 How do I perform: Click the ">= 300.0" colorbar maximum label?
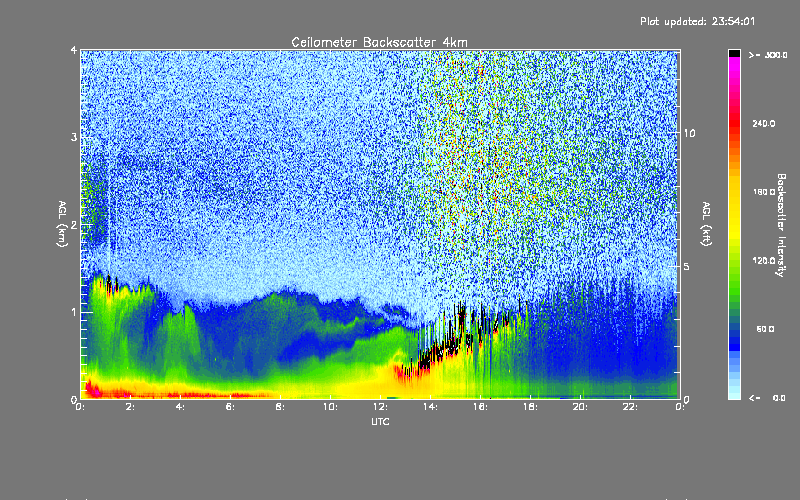click(x=768, y=55)
